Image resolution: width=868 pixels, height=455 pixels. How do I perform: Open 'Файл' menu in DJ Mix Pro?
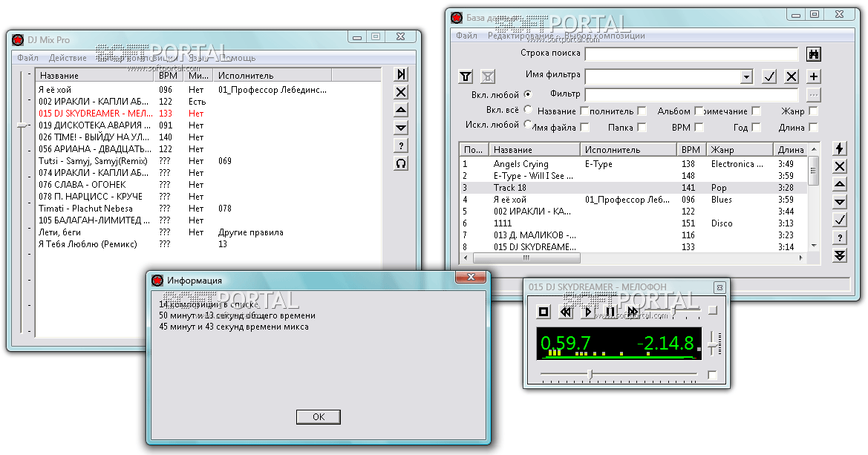click(27, 58)
